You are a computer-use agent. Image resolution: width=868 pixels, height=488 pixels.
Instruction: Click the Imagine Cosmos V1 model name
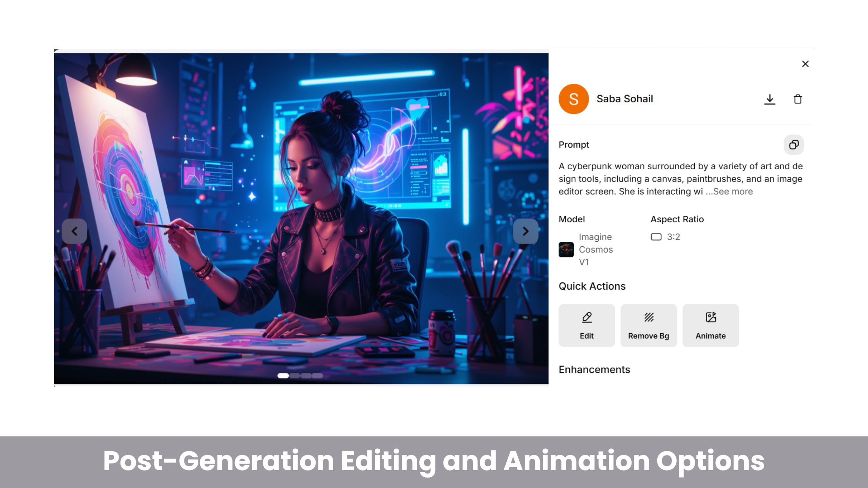pos(596,249)
